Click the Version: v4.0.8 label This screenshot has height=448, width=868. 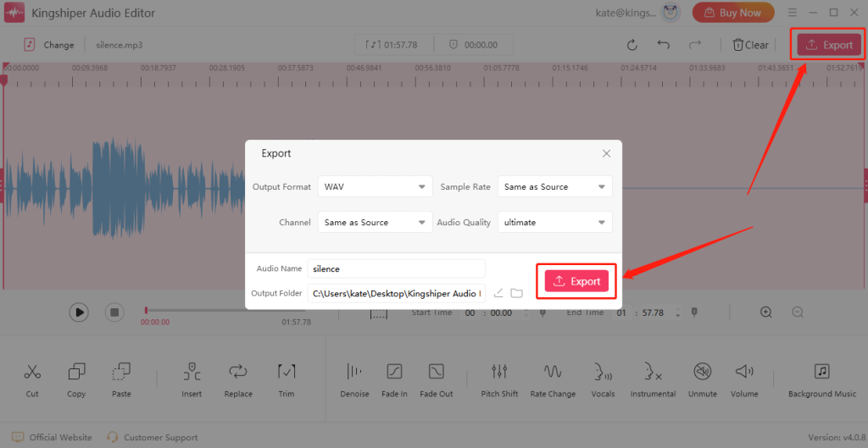coord(837,437)
